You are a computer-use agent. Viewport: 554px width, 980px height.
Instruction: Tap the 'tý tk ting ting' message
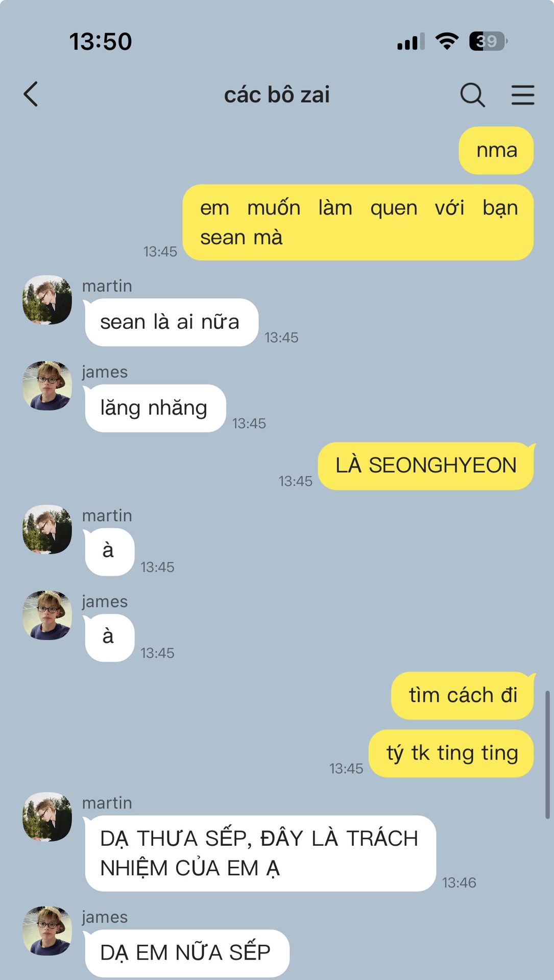click(451, 753)
